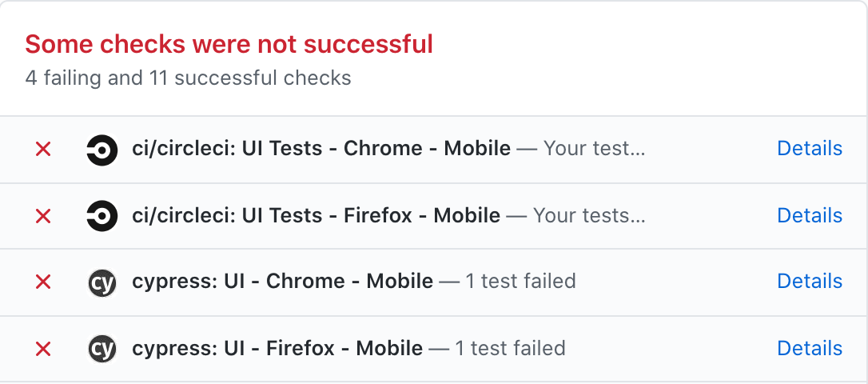Click the failure X for CircleCI Firefox Mobile
The width and height of the screenshot is (868, 384).
pos(43,216)
